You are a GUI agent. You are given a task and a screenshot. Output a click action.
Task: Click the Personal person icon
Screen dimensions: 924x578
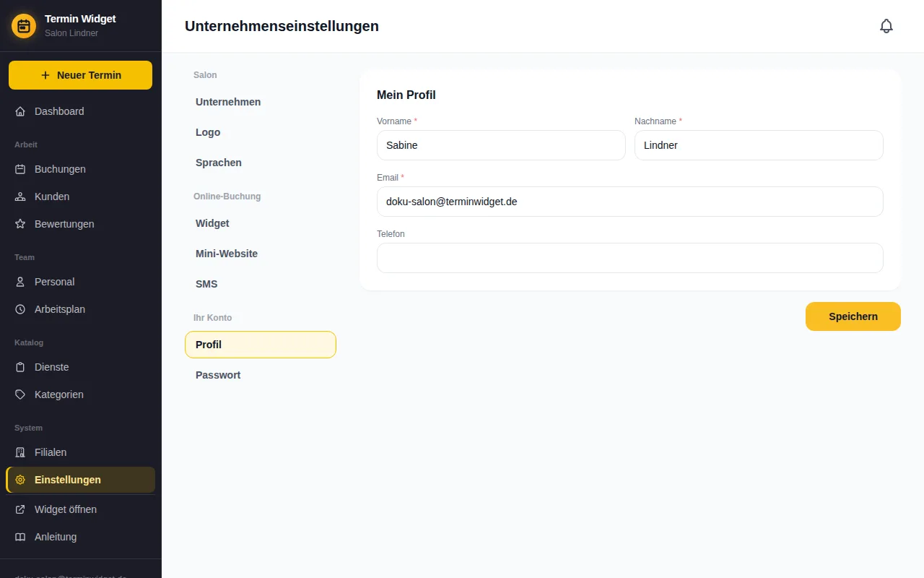click(x=20, y=282)
